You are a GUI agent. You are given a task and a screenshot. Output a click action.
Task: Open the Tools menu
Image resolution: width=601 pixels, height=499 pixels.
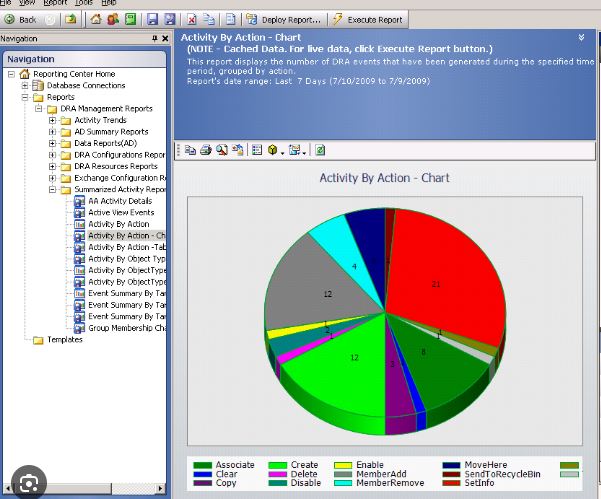[x=83, y=3]
